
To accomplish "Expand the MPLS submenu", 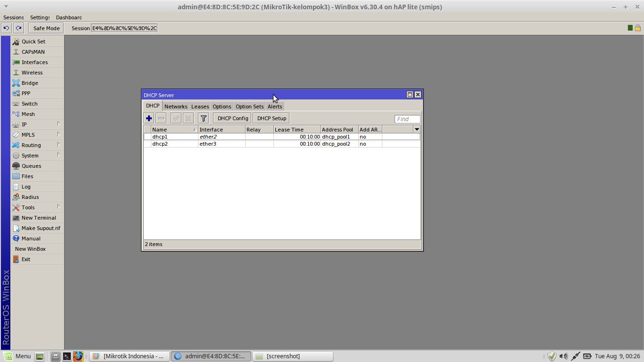I will (x=37, y=135).
